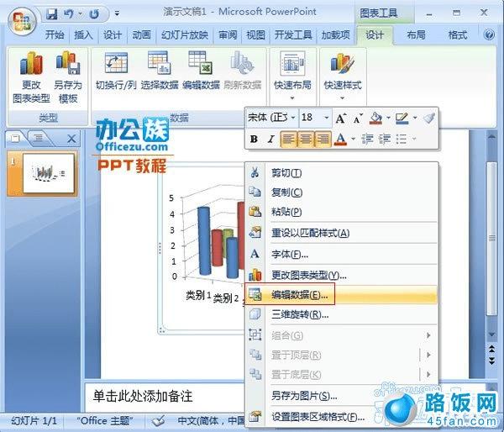Click bullets list icon in mini toolbar
This screenshot has width=504, height=432.
point(402,140)
